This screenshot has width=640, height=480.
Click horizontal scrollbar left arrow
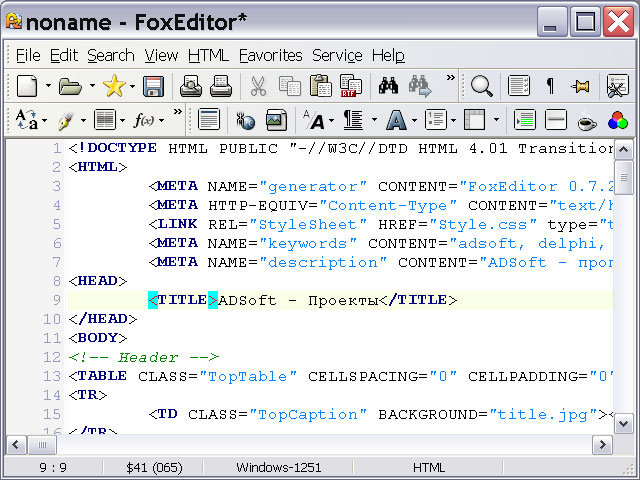click(16, 444)
